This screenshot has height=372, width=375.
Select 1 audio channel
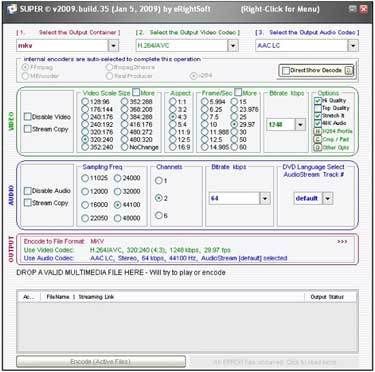(x=159, y=181)
